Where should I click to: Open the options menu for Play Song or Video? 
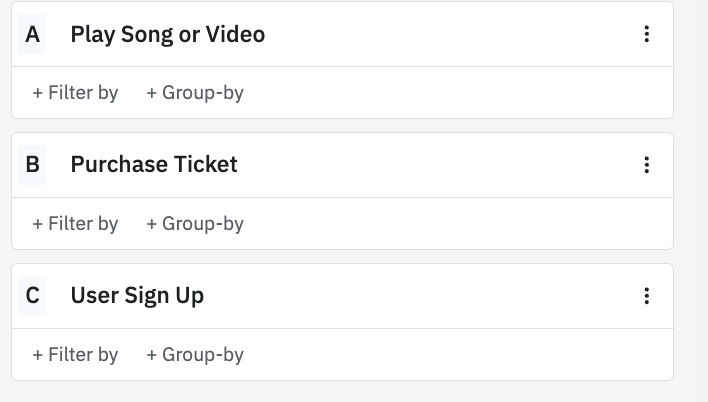646,34
